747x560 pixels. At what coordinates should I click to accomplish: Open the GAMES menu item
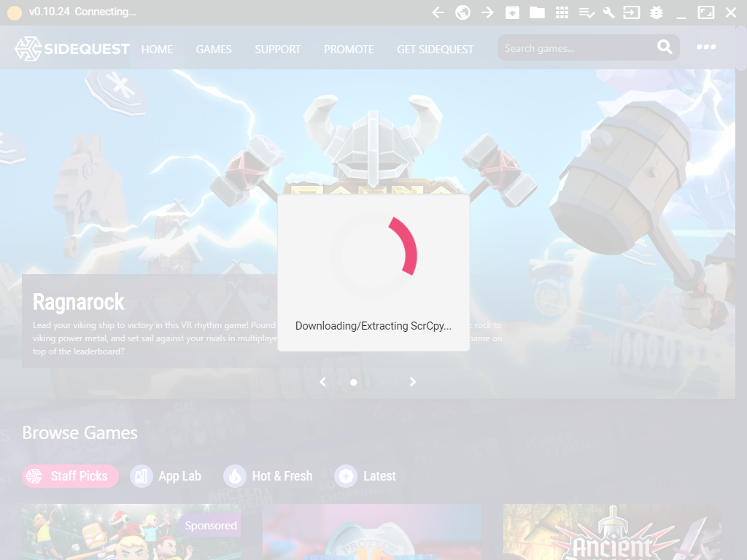click(213, 50)
